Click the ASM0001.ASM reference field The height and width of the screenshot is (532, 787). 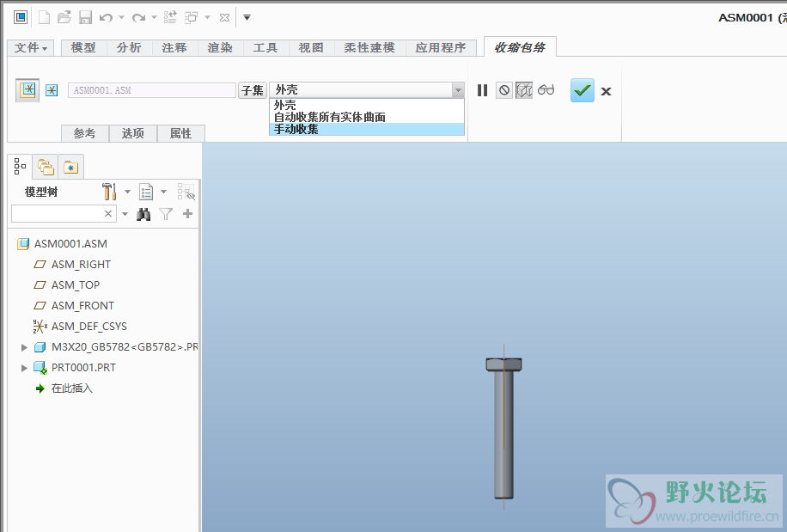coord(151,90)
